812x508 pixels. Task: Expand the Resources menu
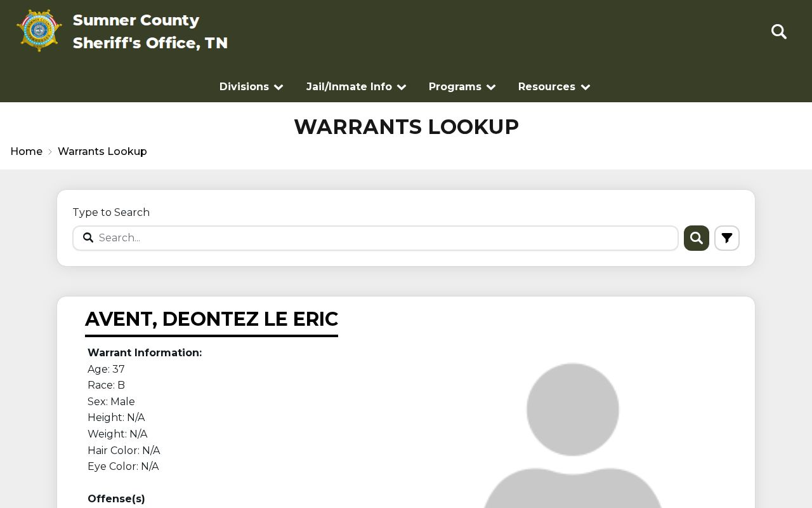click(x=554, y=87)
